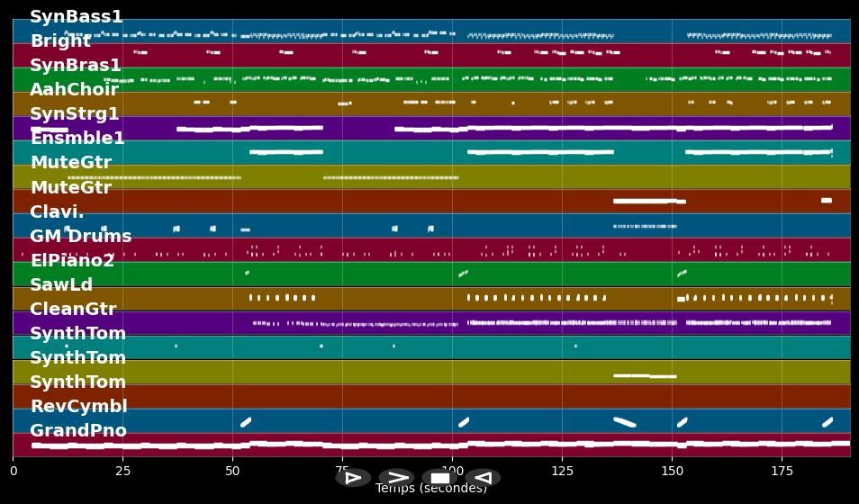The width and height of the screenshot is (859, 504).
Task: Click the 25 seconds tick on time axis
Action: pyautogui.click(x=122, y=471)
